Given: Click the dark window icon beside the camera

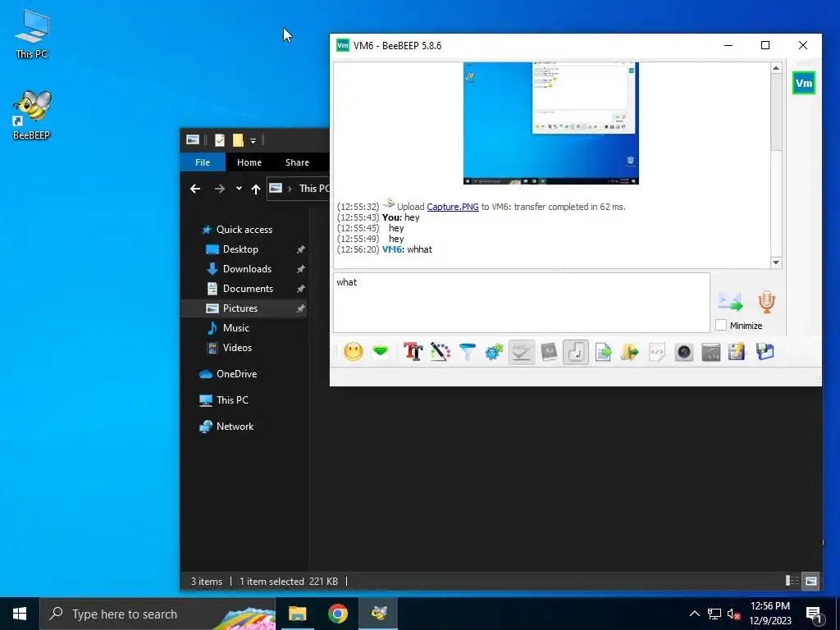Looking at the screenshot, I should 711,352.
